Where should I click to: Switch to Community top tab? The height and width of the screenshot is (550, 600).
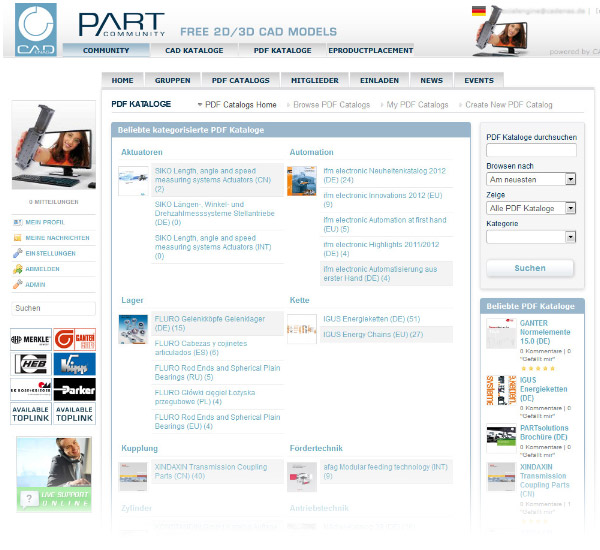click(106, 50)
